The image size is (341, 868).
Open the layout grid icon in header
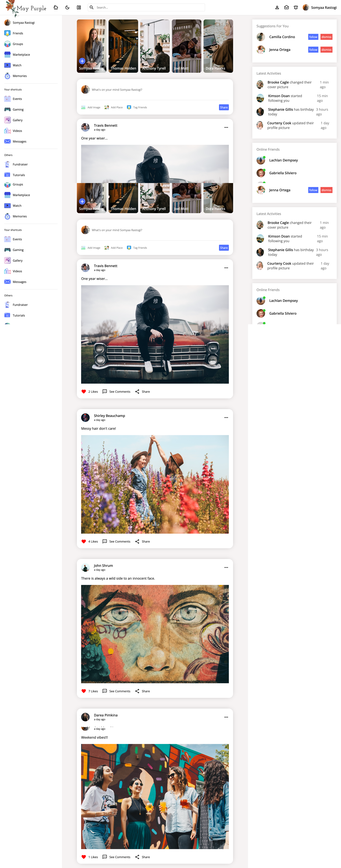[79, 7]
